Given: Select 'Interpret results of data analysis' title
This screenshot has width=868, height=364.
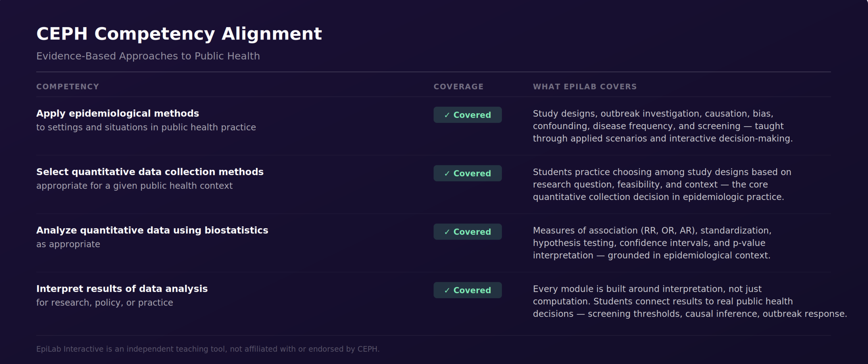Looking at the screenshot, I should pyautogui.click(x=122, y=289).
